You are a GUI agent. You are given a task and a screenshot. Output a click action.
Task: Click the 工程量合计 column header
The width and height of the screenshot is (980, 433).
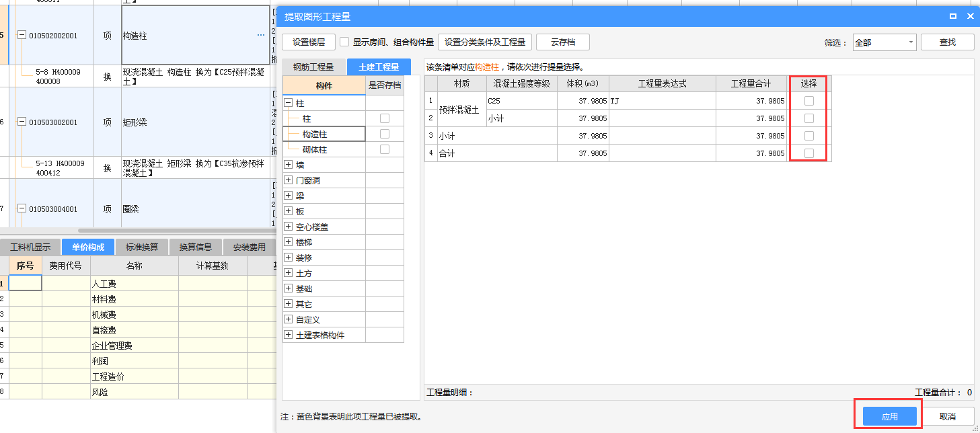click(x=752, y=84)
